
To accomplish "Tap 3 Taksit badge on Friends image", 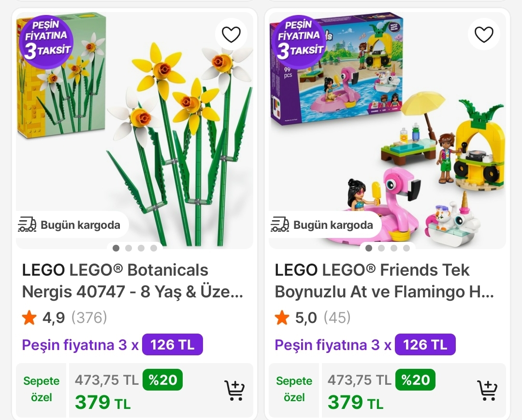I will [x=299, y=38].
